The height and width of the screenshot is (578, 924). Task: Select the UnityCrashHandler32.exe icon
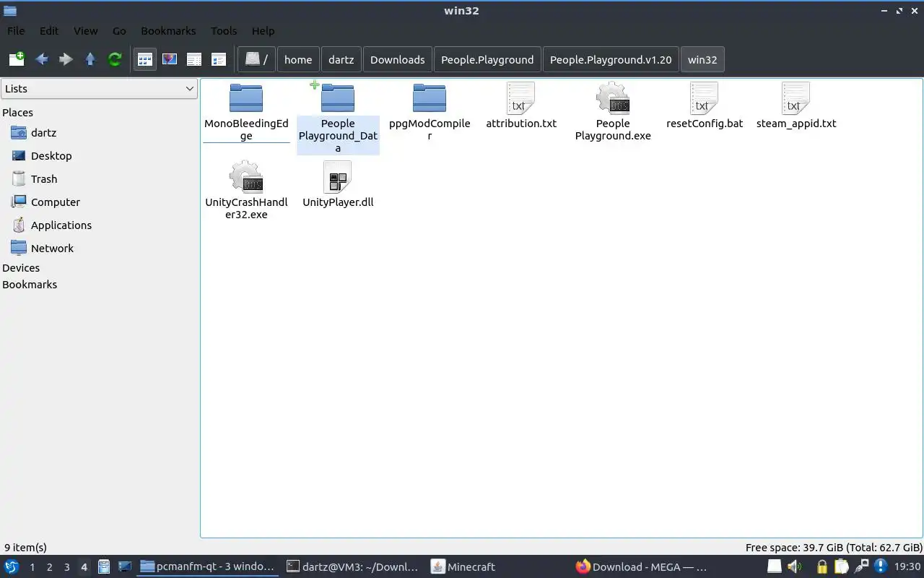pos(246,177)
